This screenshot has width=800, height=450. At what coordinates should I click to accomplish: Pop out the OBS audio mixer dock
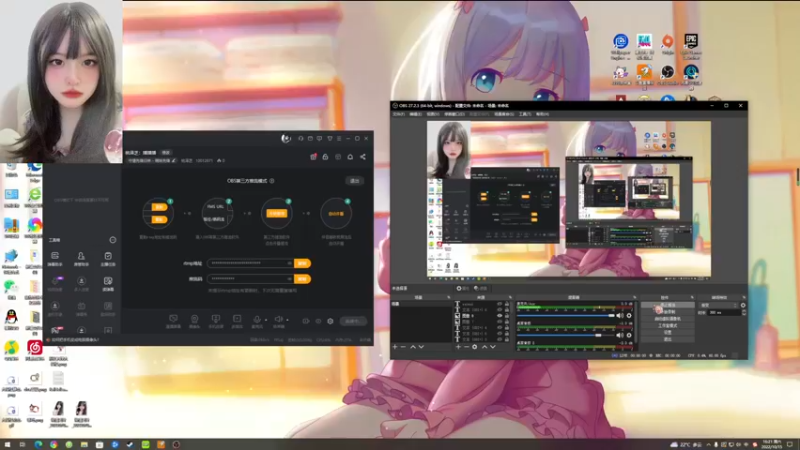pyautogui.click(x=635, y=297)
